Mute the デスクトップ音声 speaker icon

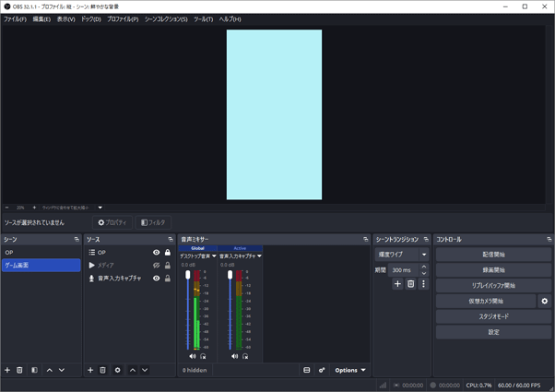(193, 355)
